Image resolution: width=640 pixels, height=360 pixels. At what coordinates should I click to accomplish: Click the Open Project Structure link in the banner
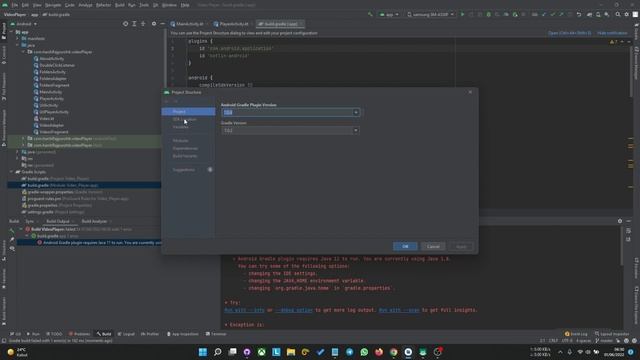569,33
